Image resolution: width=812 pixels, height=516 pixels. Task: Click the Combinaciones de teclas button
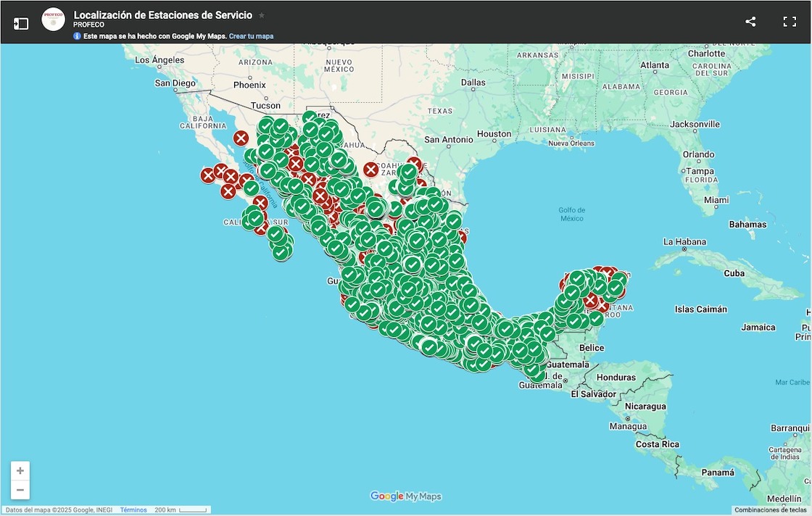(771, 510)
